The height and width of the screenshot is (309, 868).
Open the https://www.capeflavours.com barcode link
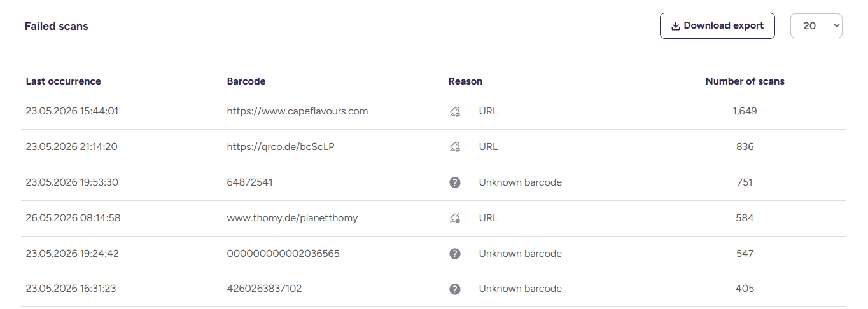pyautogui.click(x=297, y=111)
